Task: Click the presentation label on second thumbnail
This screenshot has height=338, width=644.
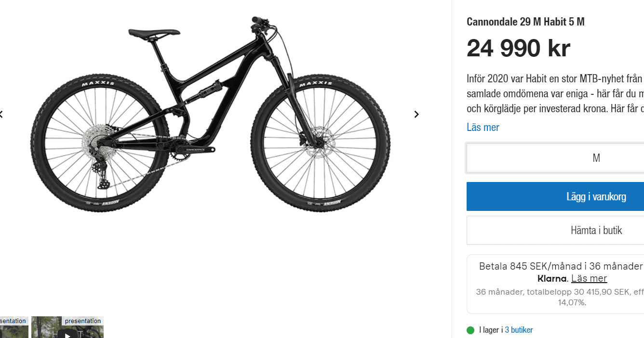Action: point(83,321)
